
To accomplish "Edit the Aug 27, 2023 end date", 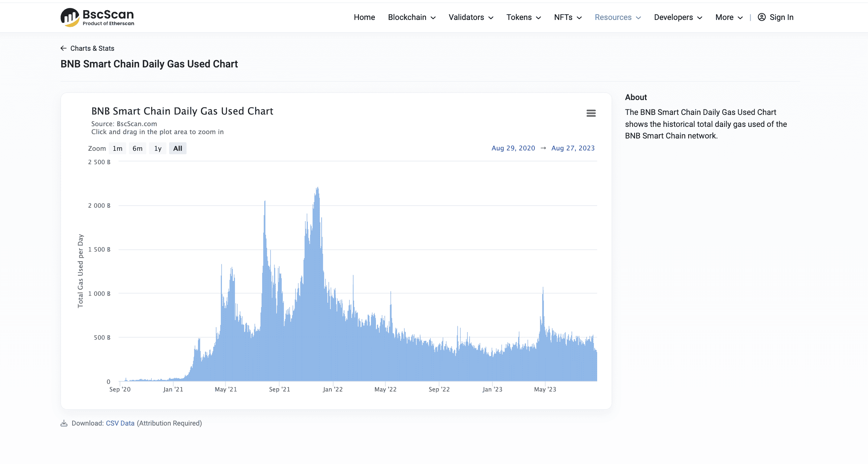I will coord(573,148).
